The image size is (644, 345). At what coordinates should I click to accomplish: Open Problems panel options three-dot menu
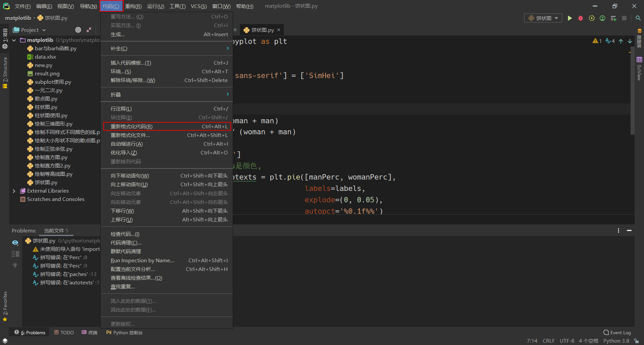pos(619,230)
